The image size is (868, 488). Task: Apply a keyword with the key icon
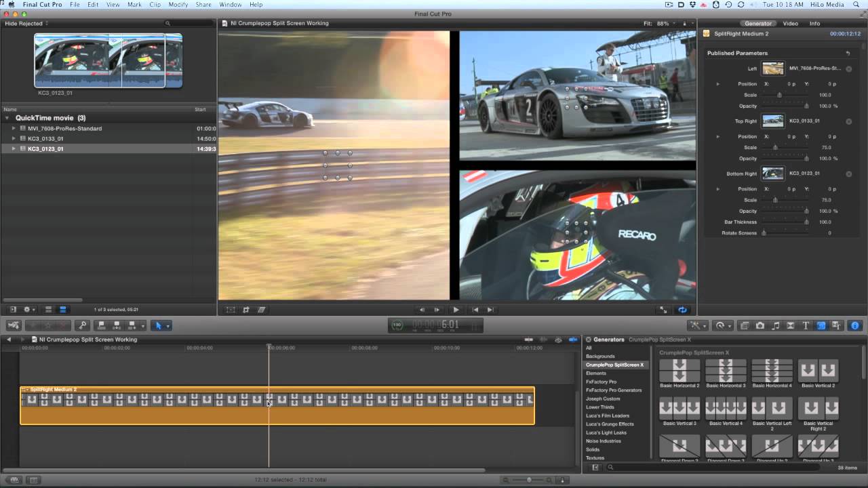pos(82,325)
